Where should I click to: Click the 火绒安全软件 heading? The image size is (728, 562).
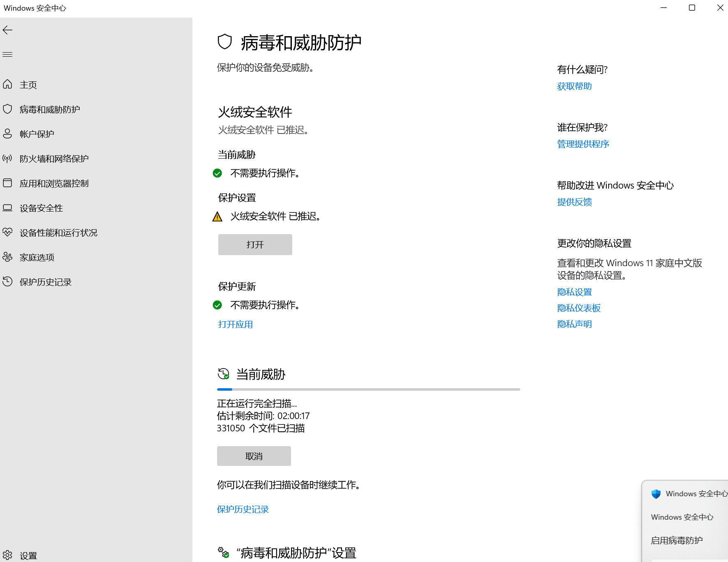point(255,112)
